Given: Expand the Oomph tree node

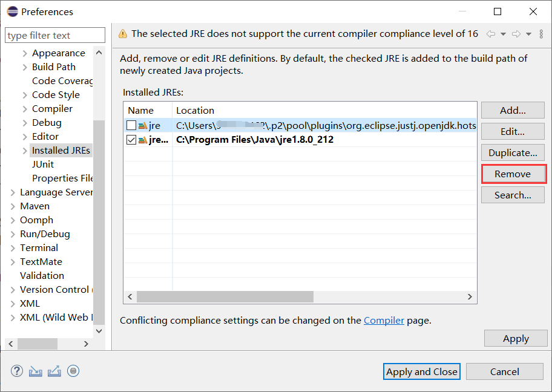Looking at the screenshot, I should click(13, 220).
